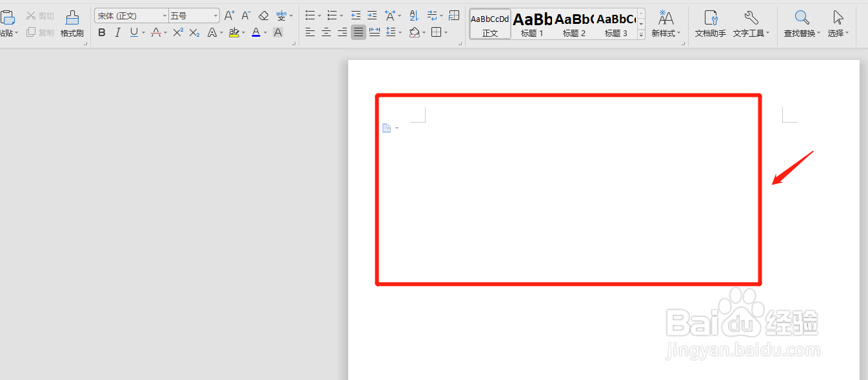Click the Format Painter (格式刷) tool

(72, 24)
